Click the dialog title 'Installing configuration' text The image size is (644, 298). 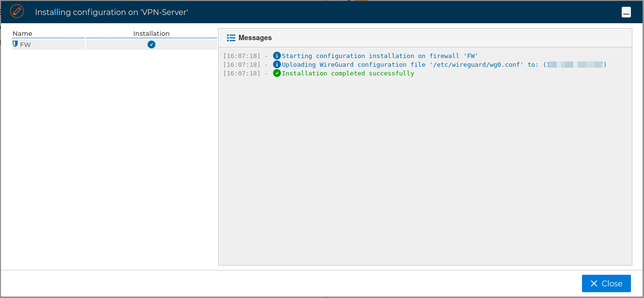111,12
